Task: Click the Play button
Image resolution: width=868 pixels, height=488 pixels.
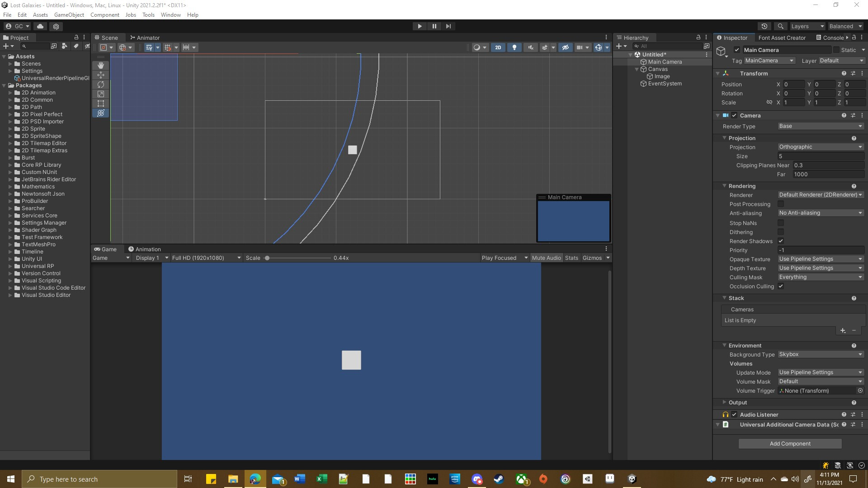Action: (420, 26)
